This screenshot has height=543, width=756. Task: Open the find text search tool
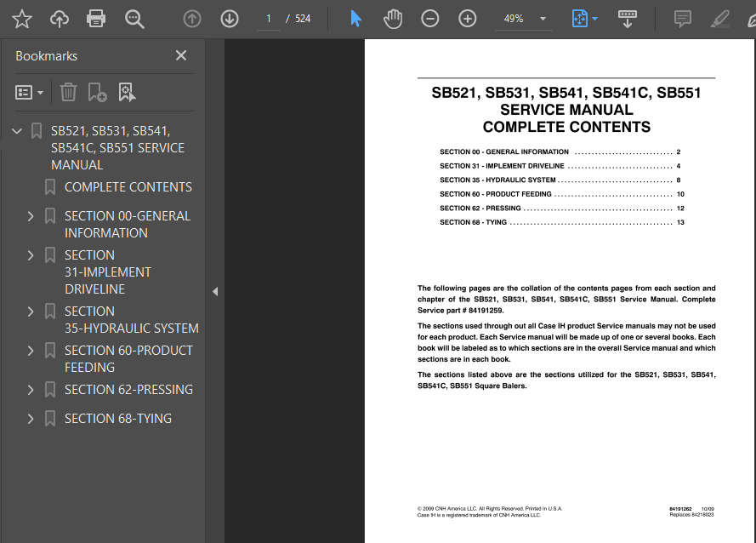click(134, 19)
